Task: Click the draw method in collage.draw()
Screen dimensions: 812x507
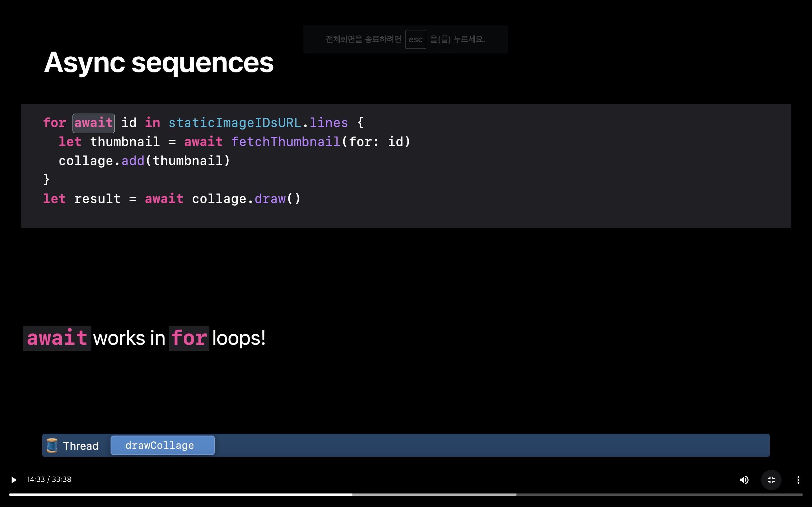Action: (270, 199)
